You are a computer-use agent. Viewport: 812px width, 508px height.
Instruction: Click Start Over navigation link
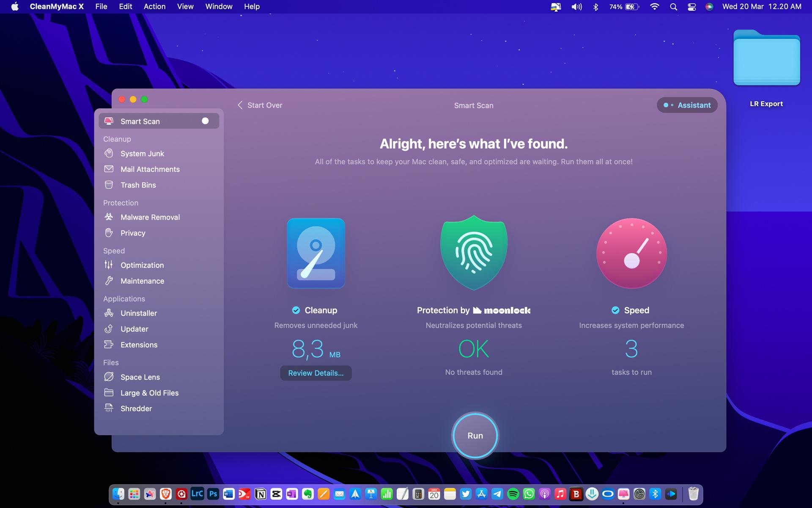pos(259,105)
